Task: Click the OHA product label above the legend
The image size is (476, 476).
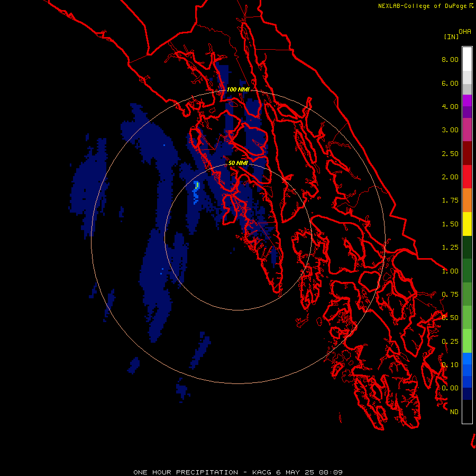Action: (x=465, y=31)
